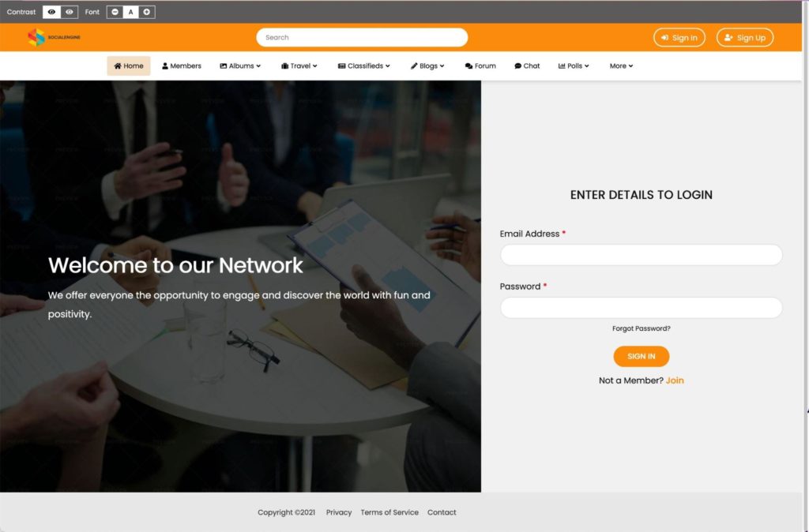Viewport: 809px width, 532px height.
Task: Click the Home menu item
Action: click(129, 66)
